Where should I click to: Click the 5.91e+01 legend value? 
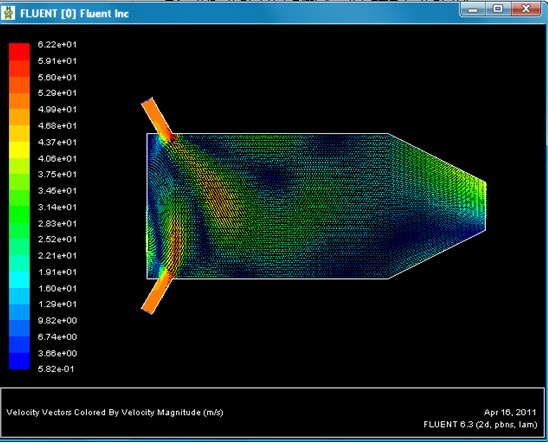pos(57,61)
